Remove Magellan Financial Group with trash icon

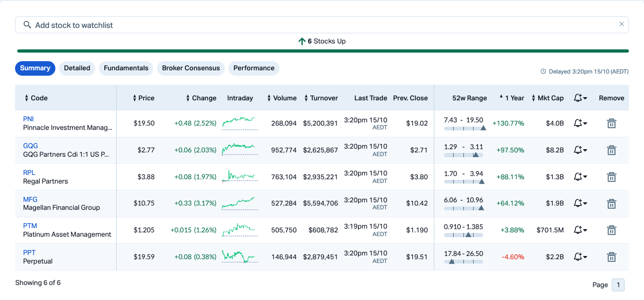[611, 203]
